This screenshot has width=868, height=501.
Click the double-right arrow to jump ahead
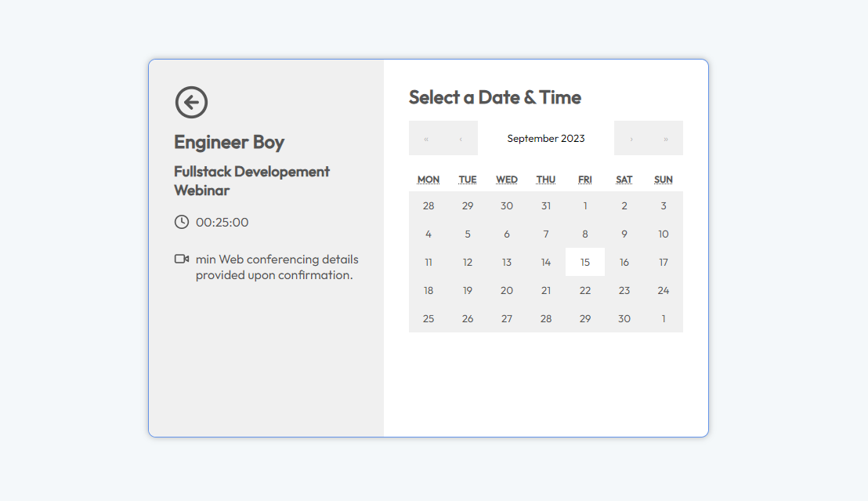click(666, 138)
